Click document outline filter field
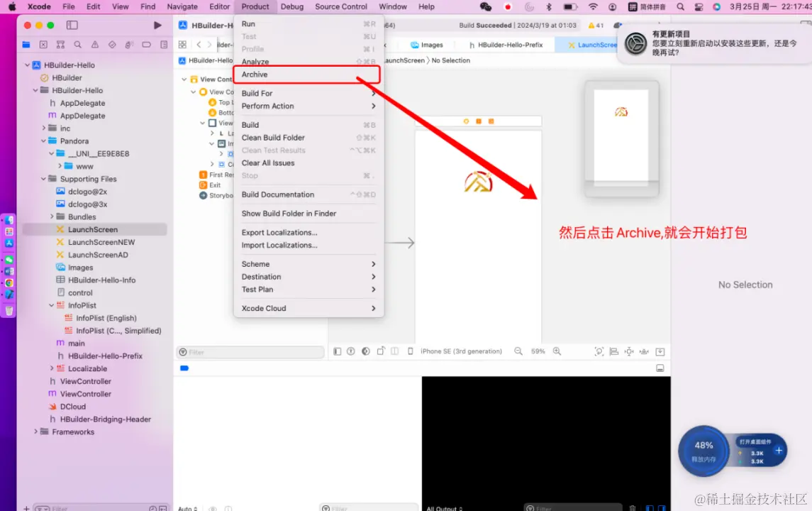 [x=250, y=353]
